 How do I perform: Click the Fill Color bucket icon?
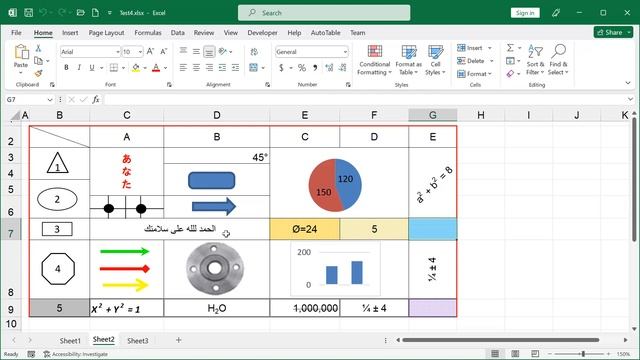click(136, 68)
